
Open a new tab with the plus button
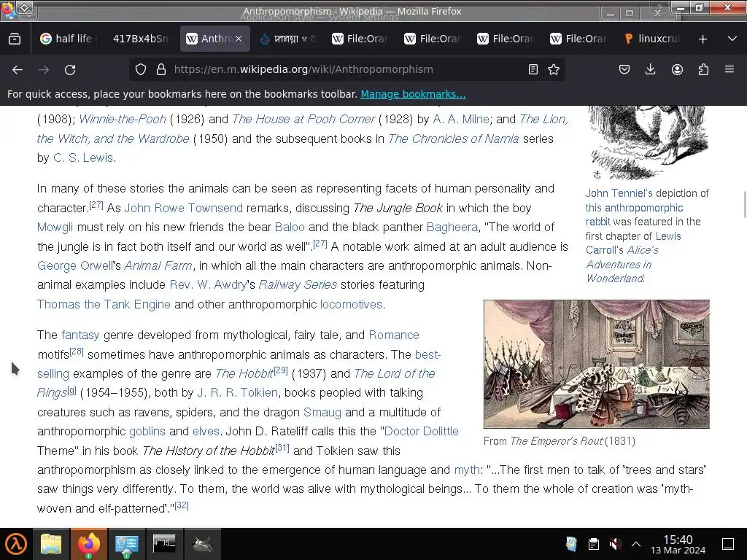[x=703, y=39]
